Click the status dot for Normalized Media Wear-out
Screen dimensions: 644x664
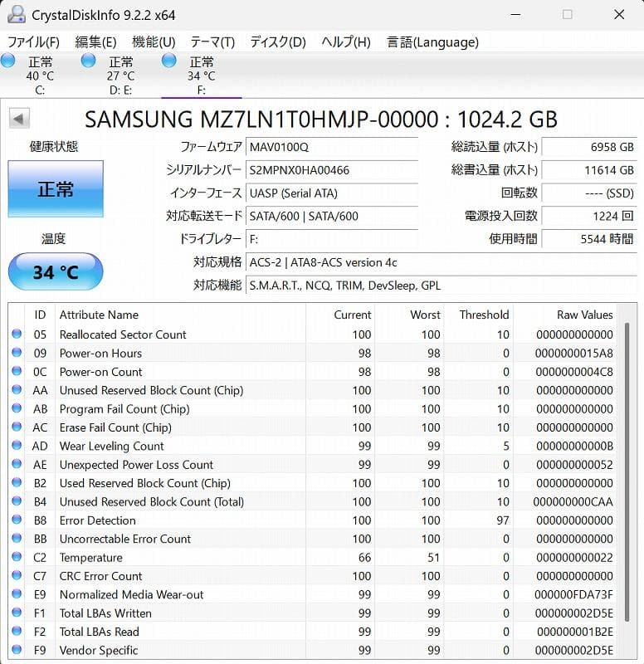point(17,593)
